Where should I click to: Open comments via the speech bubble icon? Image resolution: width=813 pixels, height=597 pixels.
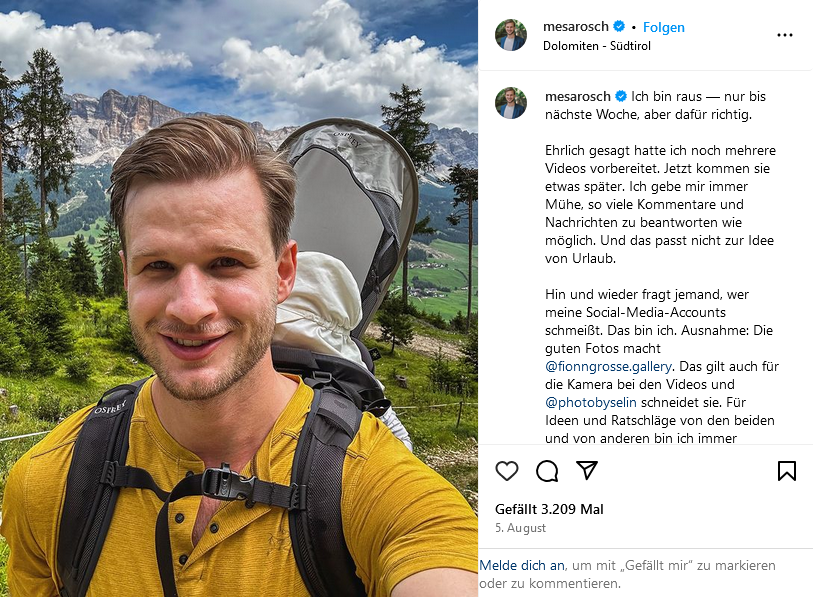click(547, 471)
